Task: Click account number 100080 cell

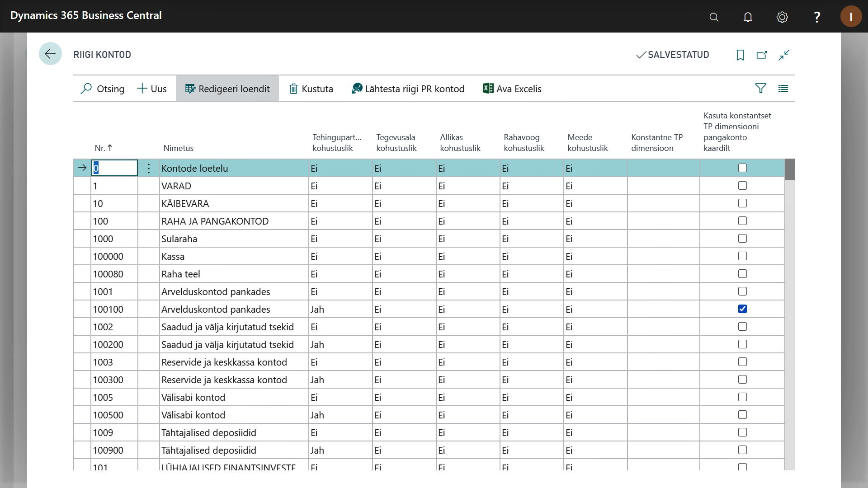Action: pyautogui.click(x=114, y=274)
